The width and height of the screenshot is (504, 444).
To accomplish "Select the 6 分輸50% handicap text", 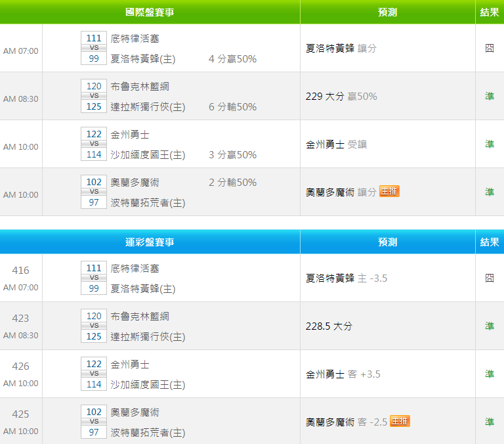I will click(232, 107).
